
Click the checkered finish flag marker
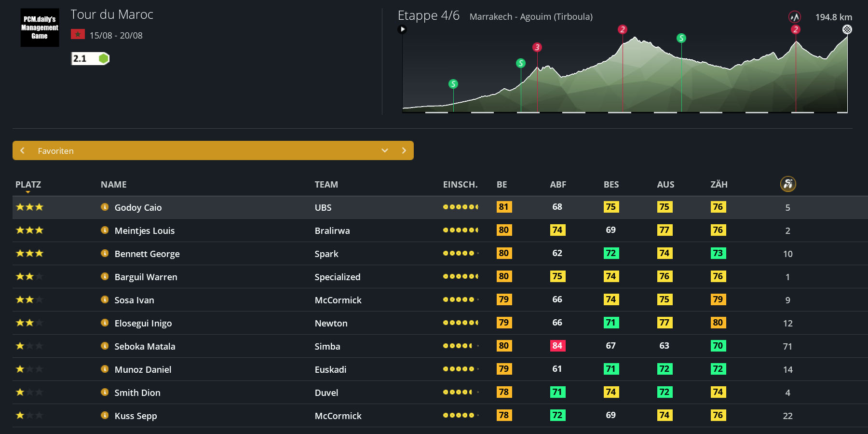847,29
